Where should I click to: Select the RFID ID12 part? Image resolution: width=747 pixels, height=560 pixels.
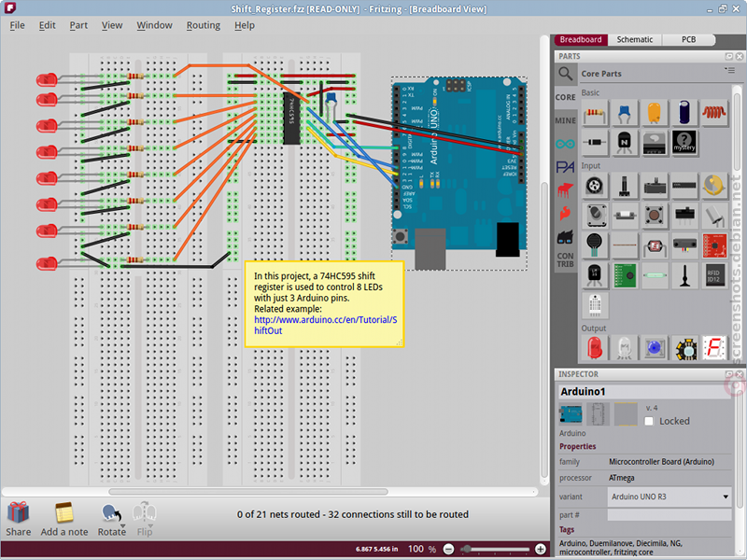point(714,275)
